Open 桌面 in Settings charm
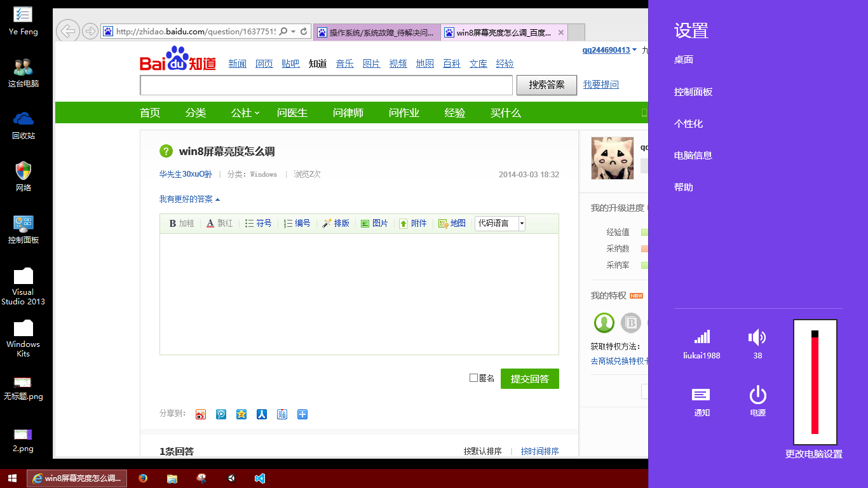 point(684,60)
